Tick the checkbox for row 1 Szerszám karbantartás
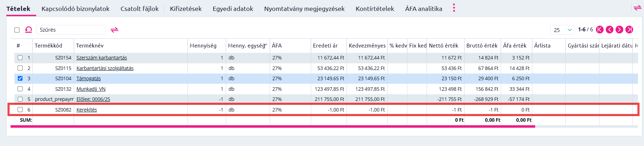 pos(20,58)
